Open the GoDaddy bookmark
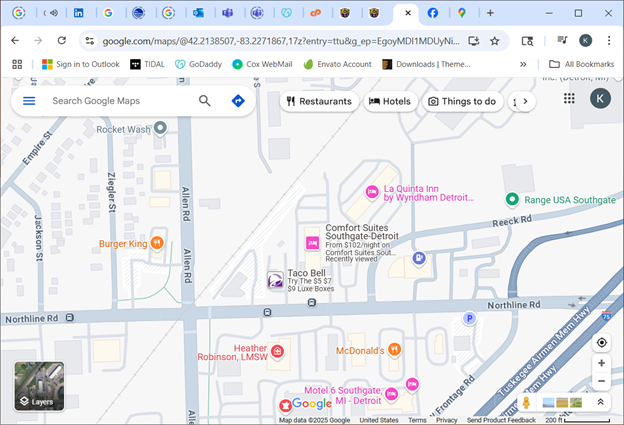 click(198, 64)
